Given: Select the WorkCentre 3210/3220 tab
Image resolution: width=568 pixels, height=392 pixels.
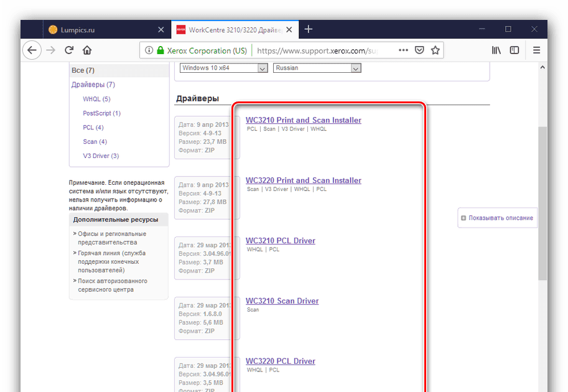Looking at the screenshot, I should point(235,30).
